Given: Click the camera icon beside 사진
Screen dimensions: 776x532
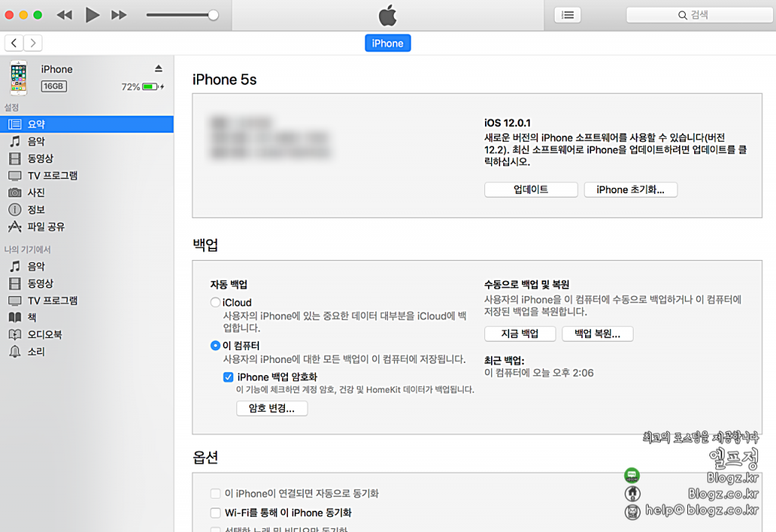Looking at the screenshot, I should pos(15,192).
